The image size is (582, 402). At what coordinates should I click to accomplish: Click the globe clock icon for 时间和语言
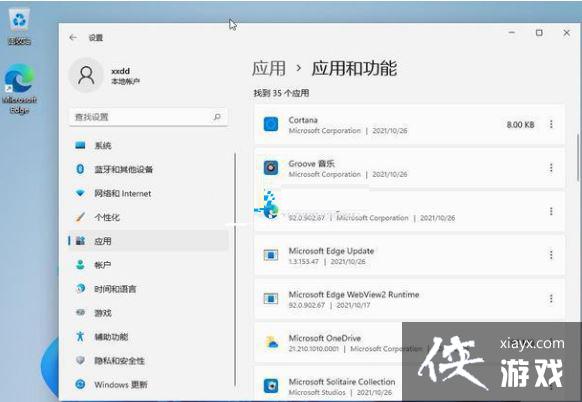(80, 288)
